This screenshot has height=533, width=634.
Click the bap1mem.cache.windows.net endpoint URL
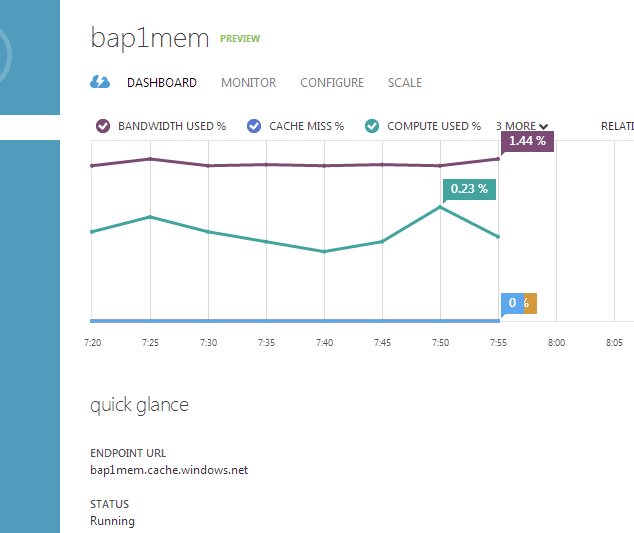coord(169,470)
